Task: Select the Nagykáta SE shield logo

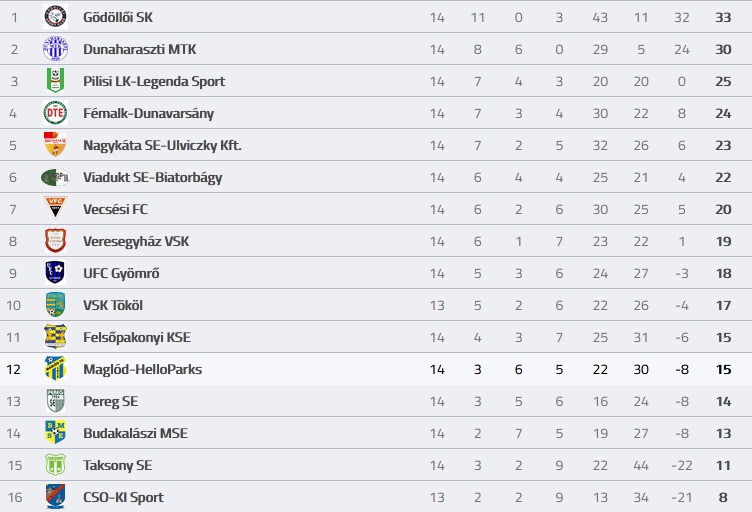Action: (55, 145)
